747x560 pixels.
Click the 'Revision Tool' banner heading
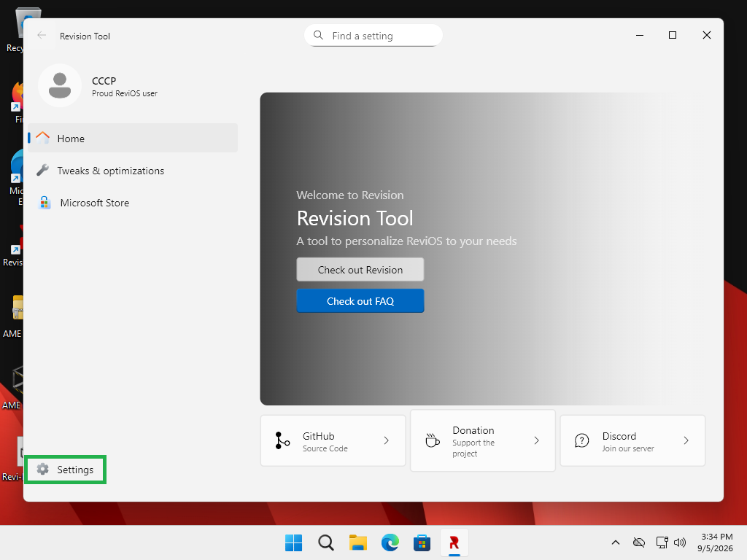pos(355,218)
